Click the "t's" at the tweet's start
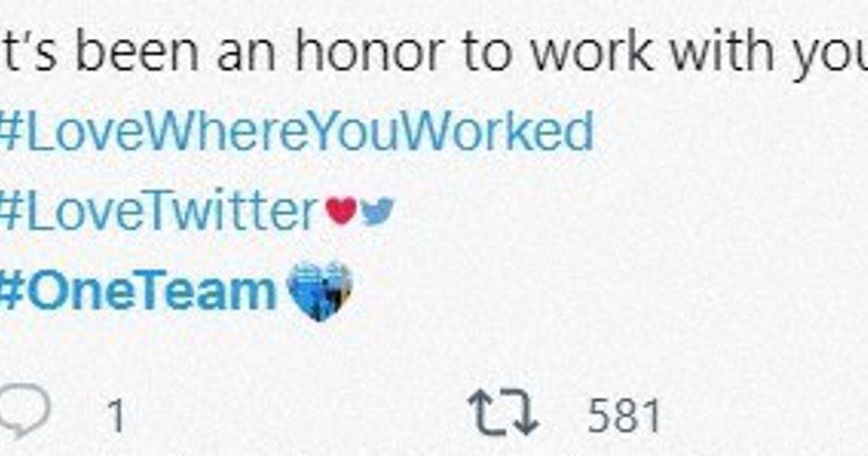This screenshot has height=456, width=868. pos(23,54)
